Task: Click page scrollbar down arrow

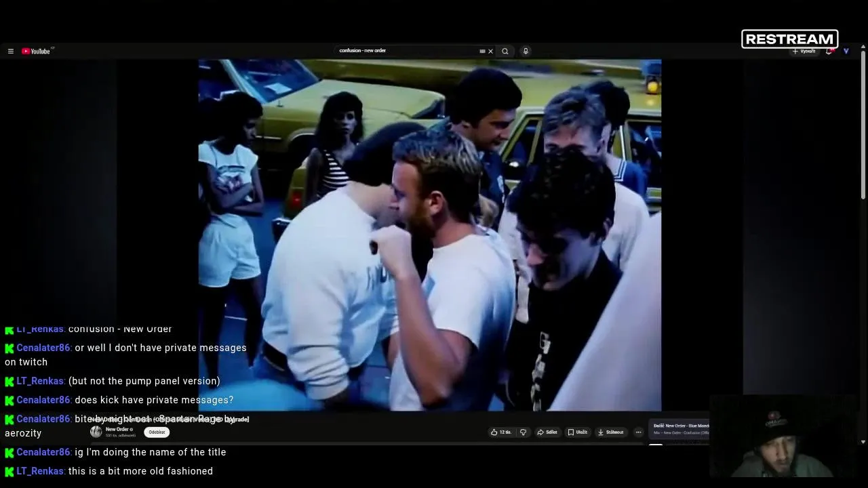Action: click(x=863, y=442)
